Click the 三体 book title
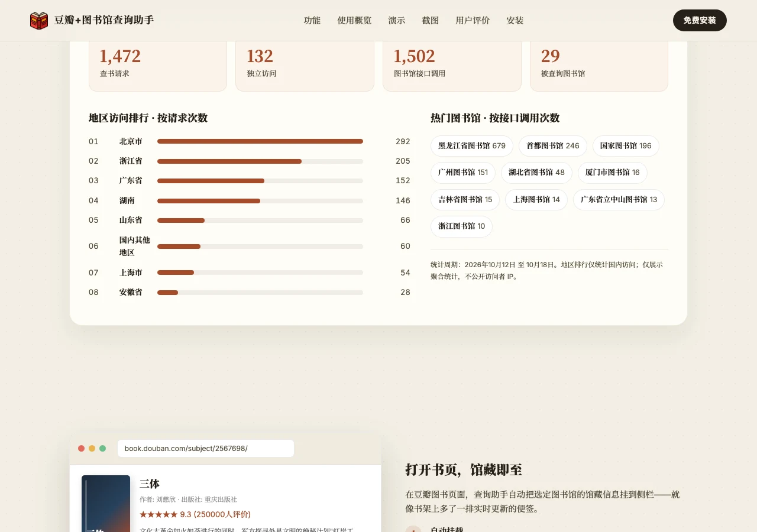The image size is (757, 532). click(x=150, y=484)
